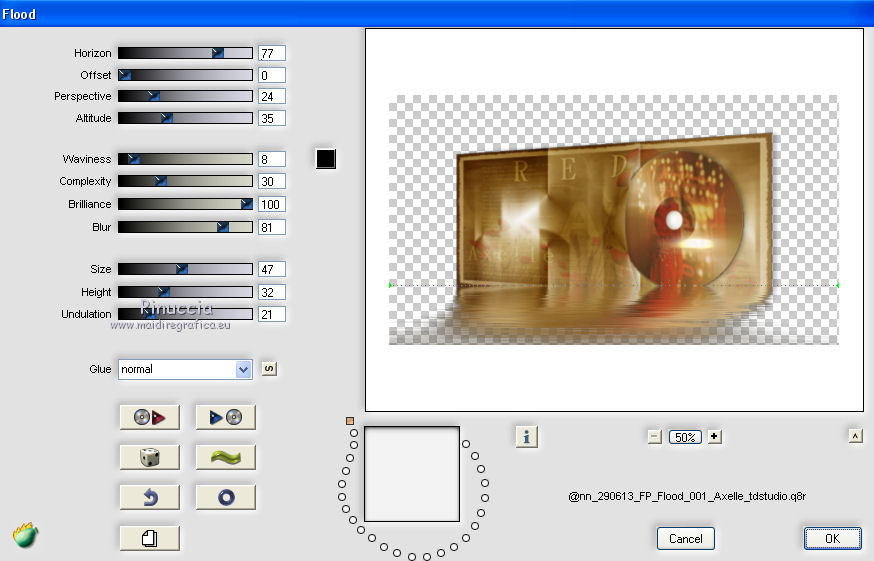This screenshot has height=561, width=874.
Task: Click the 50% zoom level button
Action: pos(684,437)
